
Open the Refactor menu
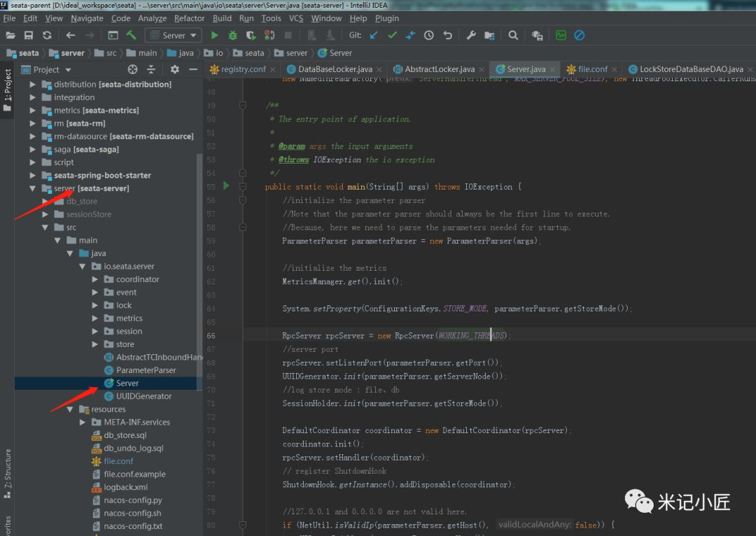pos(189,18)
